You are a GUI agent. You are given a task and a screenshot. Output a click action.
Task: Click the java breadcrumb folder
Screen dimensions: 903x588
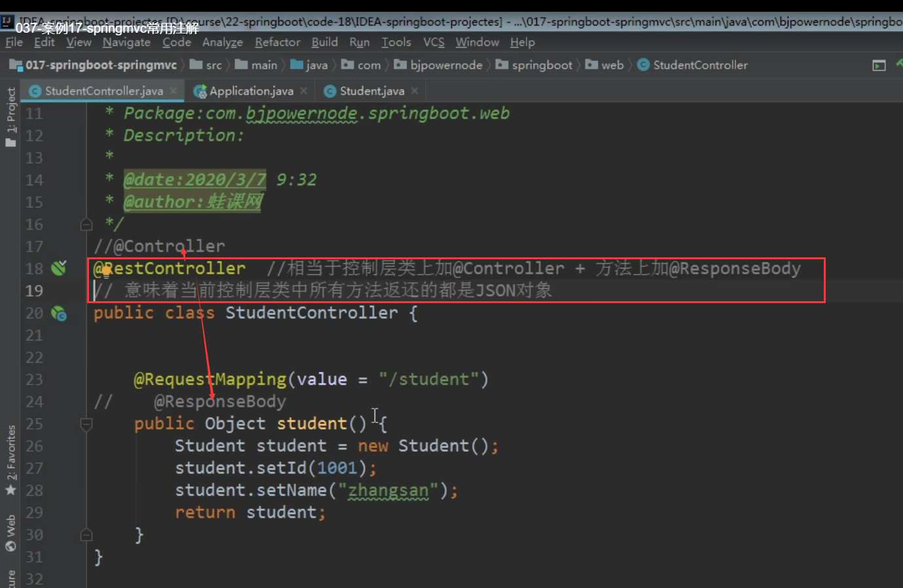click(x=309, y=65)
